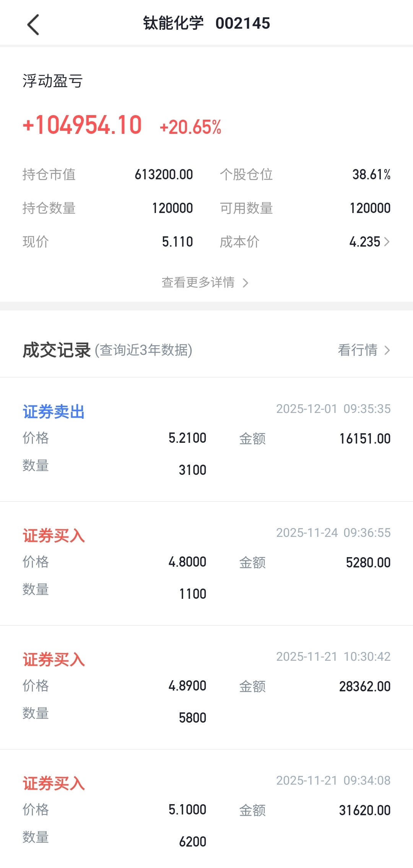Click the chevron next to cost price 4.235
The height and width of the screenshot is (868, 413).
[x=387, y=242]
